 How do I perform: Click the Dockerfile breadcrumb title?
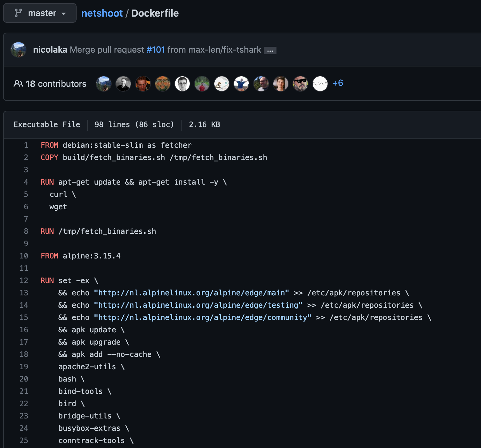155,13
